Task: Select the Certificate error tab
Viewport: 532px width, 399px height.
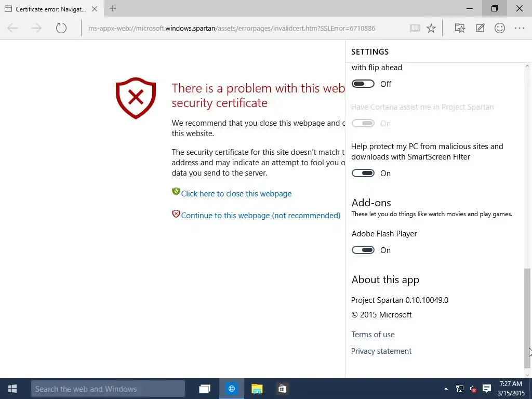Action: 51,9
